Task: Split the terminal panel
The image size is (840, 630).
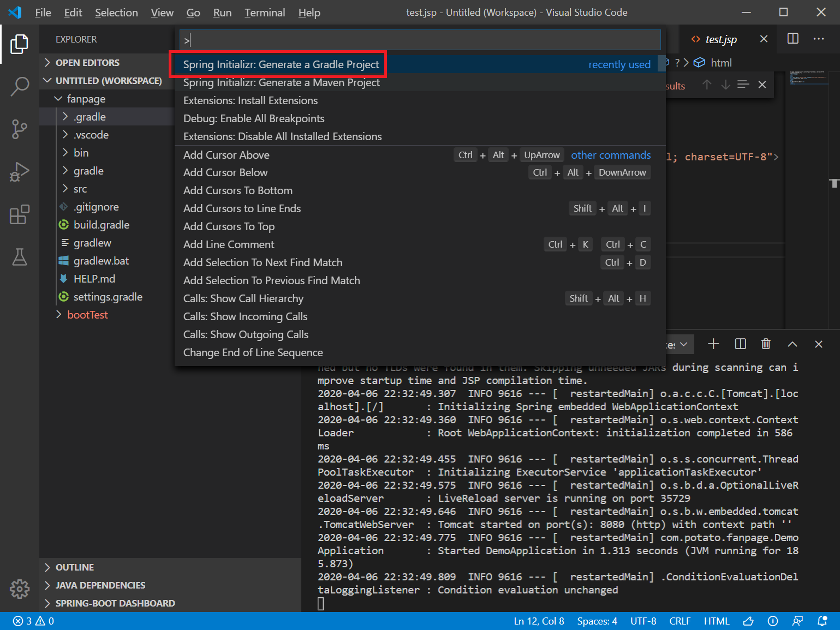Action: coord(741,344)
